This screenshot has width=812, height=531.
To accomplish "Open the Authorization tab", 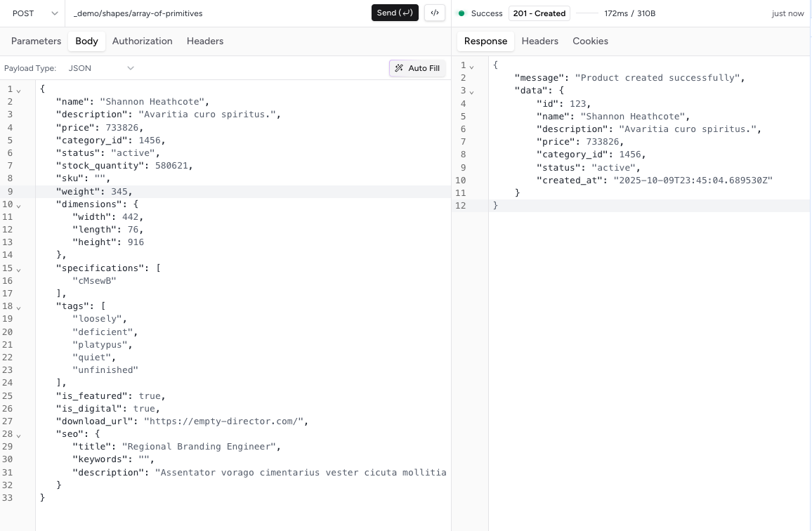I will point(142,41).
